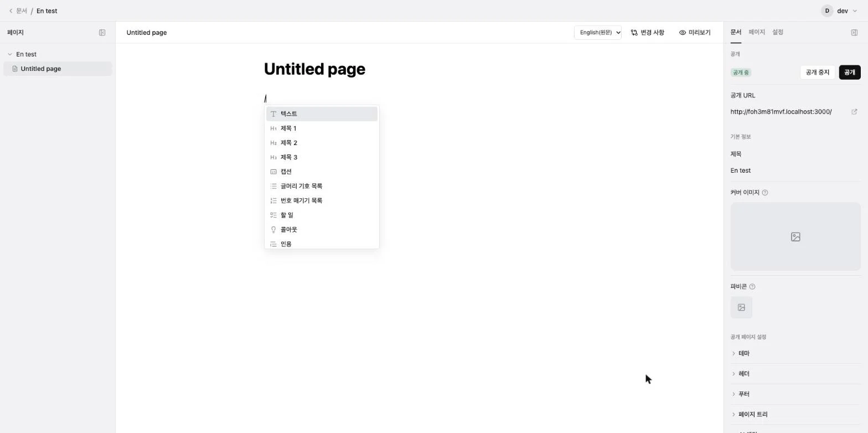The height and width of the screenshot is (433, 868).
Task: Click the 미리보기 preview button
Action: [695, 33]
